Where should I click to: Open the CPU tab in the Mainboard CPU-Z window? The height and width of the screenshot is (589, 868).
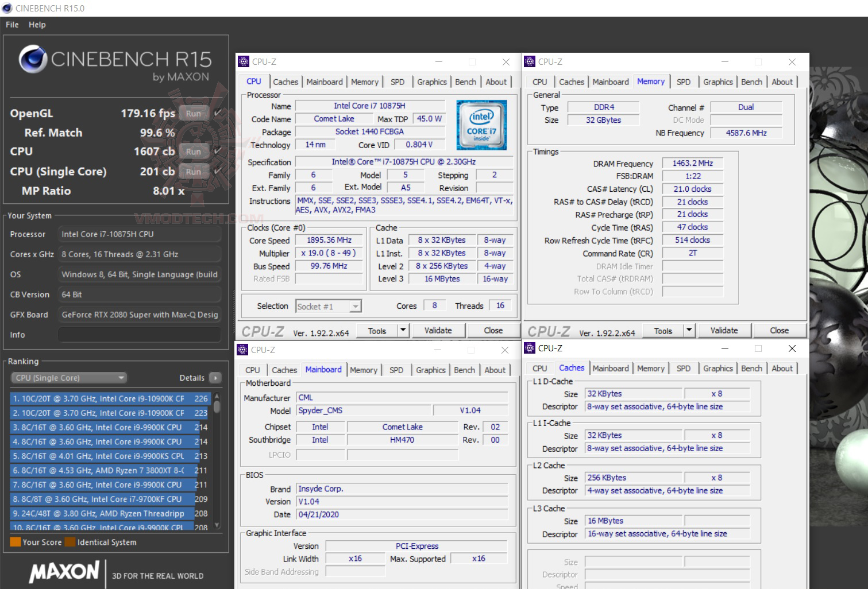[253, 370]
